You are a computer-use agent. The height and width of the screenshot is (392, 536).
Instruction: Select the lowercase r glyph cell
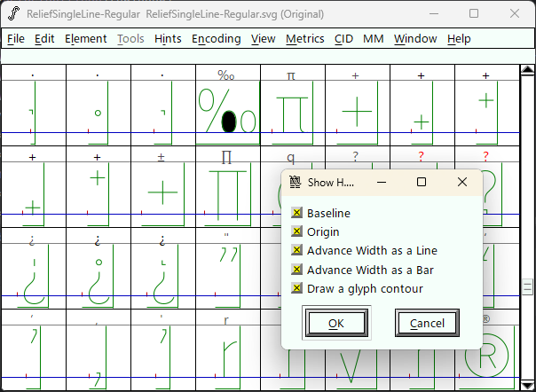[226, 355]
